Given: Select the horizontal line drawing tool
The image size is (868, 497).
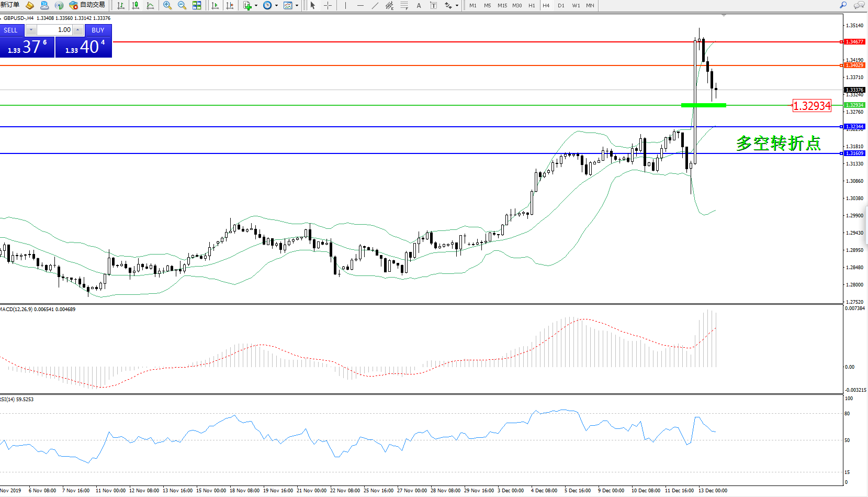Looking at the screenshot, I should pos(360,5).
